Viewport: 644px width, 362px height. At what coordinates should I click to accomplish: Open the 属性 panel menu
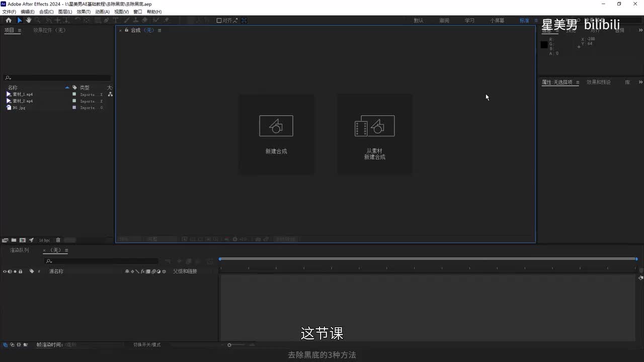(x=578, y=82)
